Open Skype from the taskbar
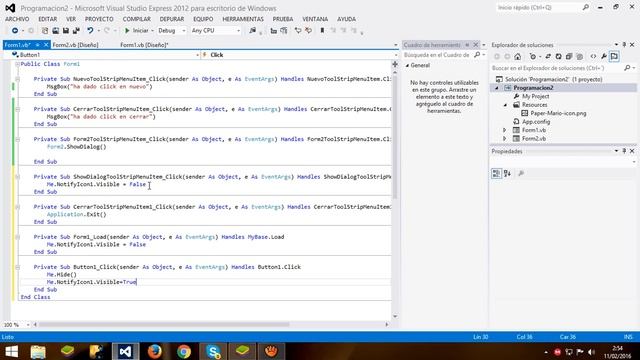The width and height of the screenshot is (640, 360). point(213,351)
